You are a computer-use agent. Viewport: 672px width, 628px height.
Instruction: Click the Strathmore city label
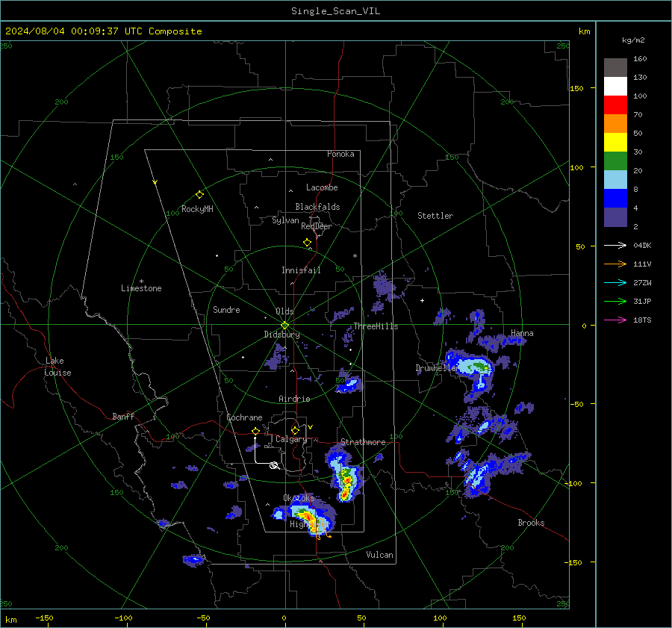tap(363, 442)
